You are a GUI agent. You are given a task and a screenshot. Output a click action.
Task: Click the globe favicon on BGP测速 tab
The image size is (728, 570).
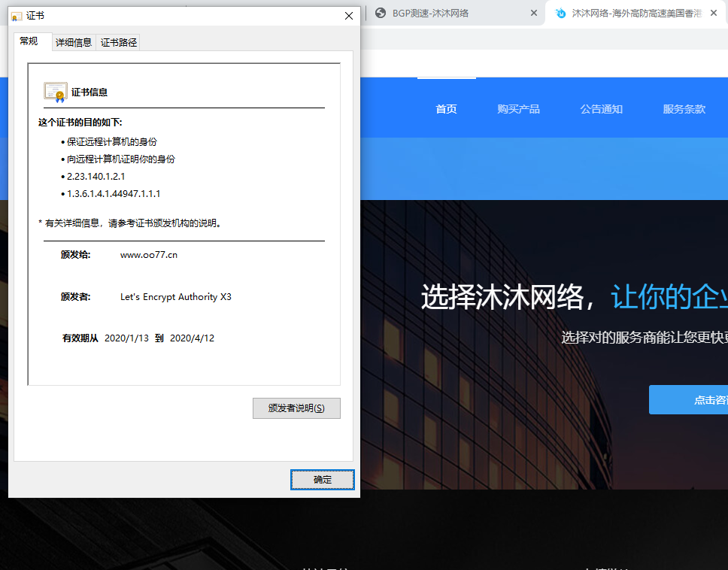click(x=381, y=13)
